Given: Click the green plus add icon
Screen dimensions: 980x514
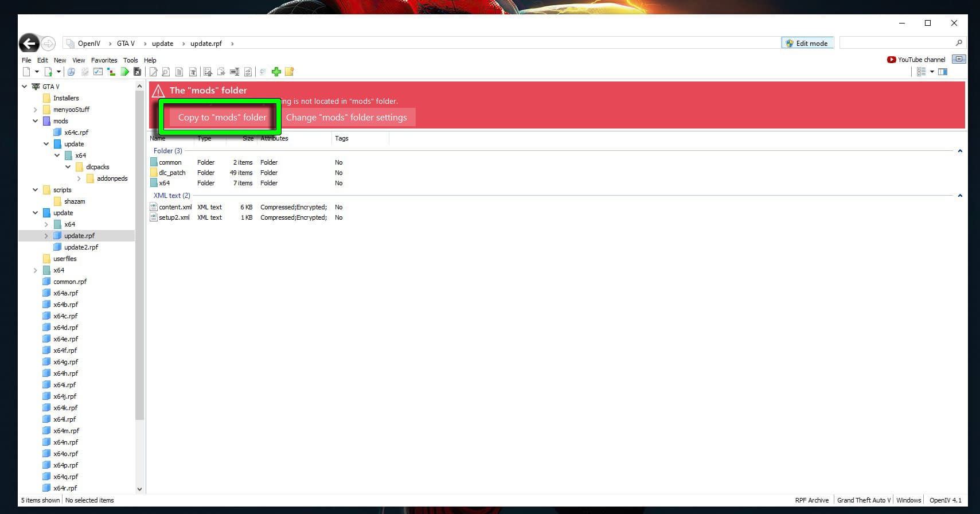Looking at the screenshot, I should coord(276,72).
